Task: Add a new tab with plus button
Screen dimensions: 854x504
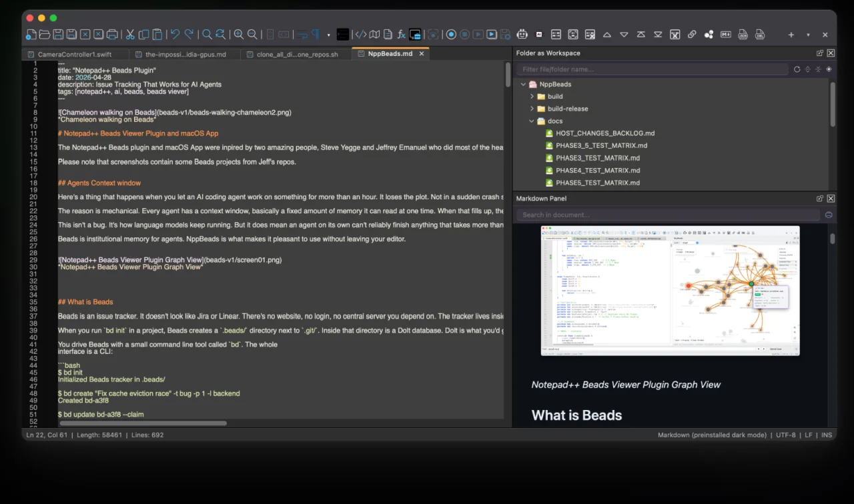Action: click(x=791, y=35)
